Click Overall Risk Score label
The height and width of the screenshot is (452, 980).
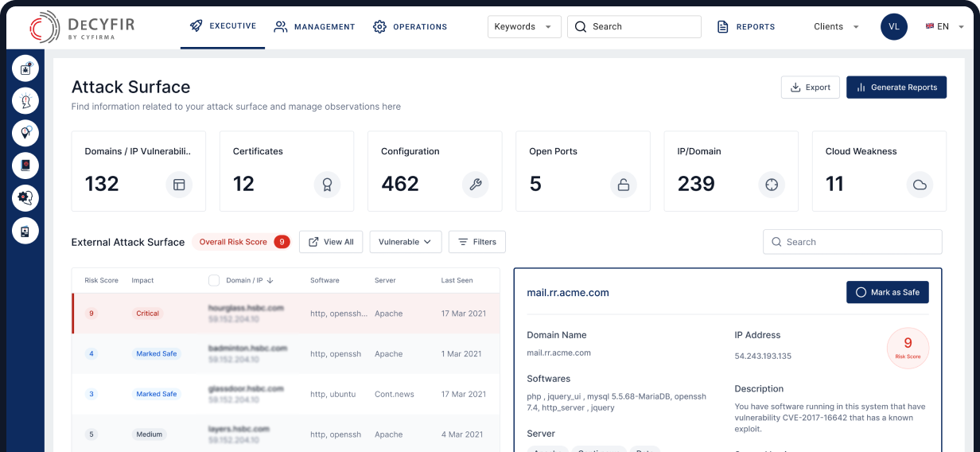tap(233, 242)
